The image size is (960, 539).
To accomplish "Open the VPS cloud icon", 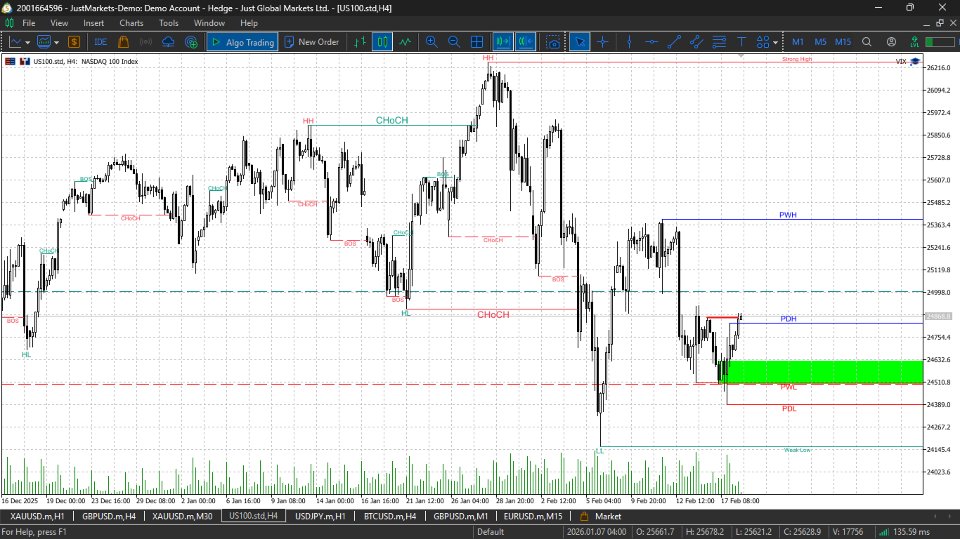I will (x=168, y=42).
